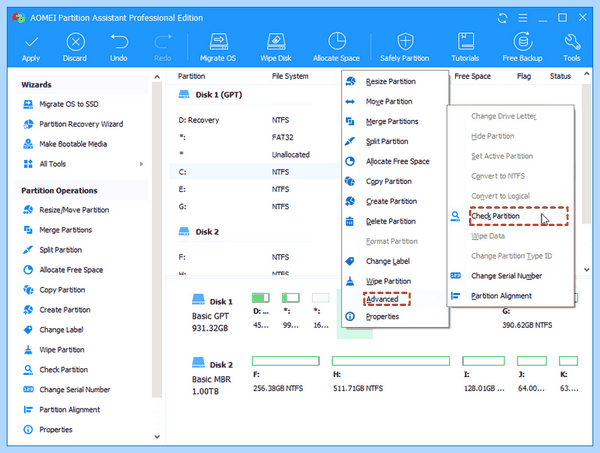Click the Discard toolbar icon
Viewport: 600px width, 453px height.
tap(75, 42)
